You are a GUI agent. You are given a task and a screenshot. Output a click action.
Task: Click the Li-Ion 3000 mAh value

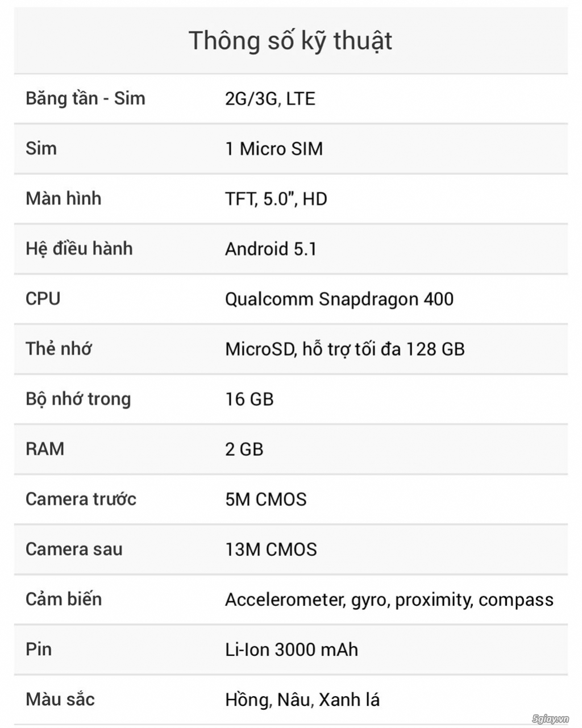coord(292,649)
